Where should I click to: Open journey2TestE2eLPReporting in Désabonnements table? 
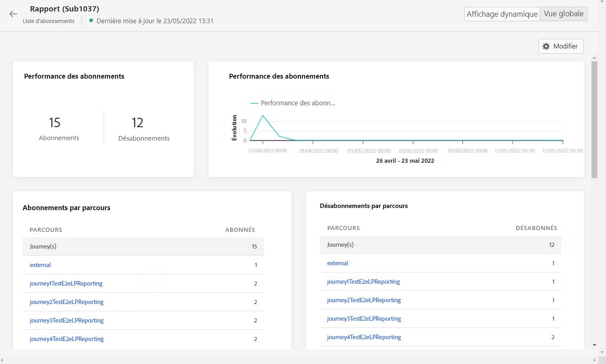click(x=364, y=300)
